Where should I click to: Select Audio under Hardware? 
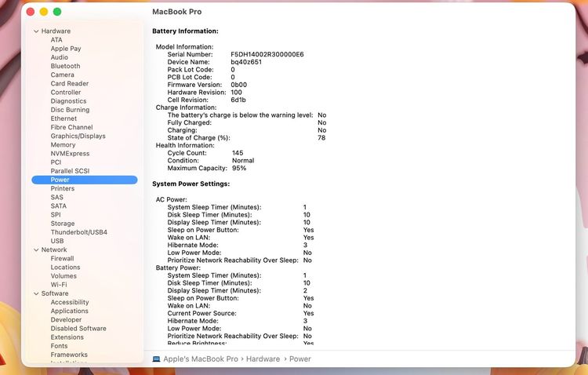coord(60,57)
